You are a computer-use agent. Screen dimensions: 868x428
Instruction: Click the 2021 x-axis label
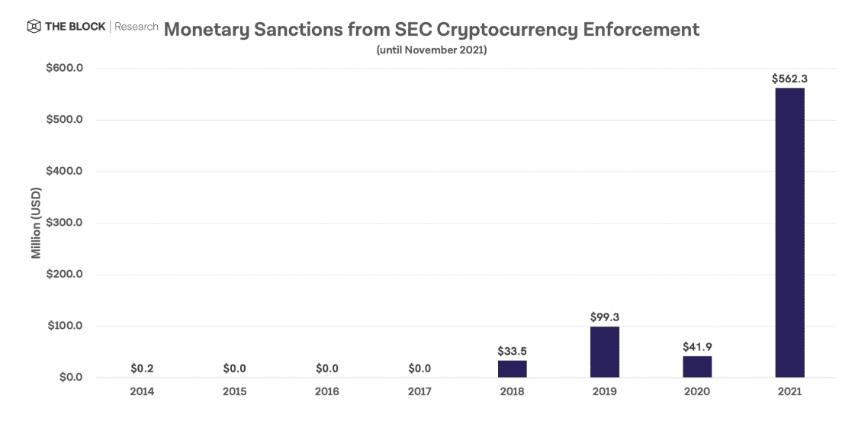pyautogui.click(x=789, y=391)
